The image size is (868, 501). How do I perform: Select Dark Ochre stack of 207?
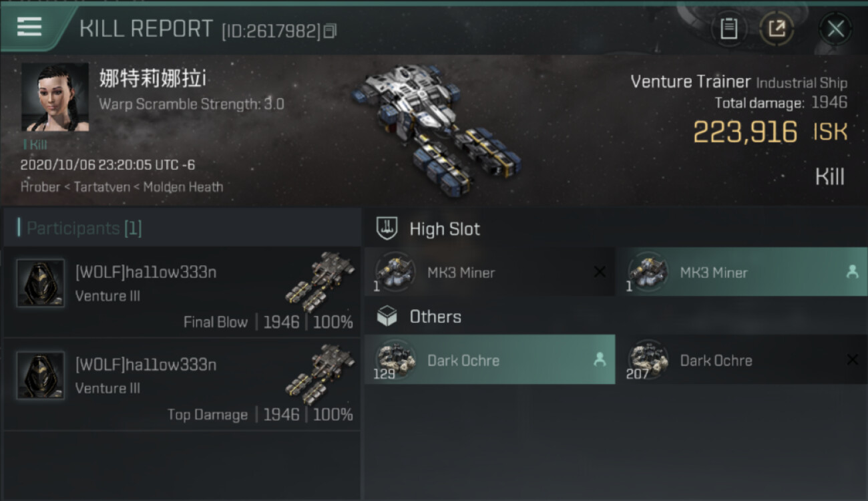(x=742, y=359)
